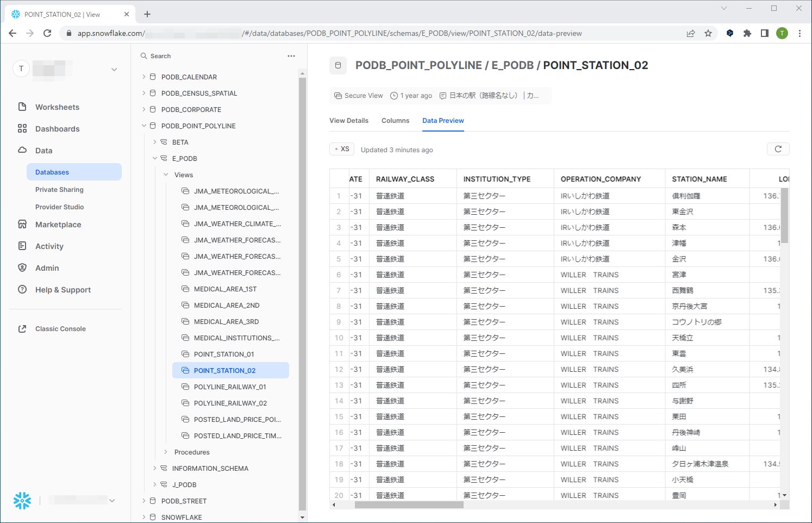Click the vertical scrollbar of the data table
This screenshot has height=523, width=812.
pyautogui.click(x=784, y=215)
